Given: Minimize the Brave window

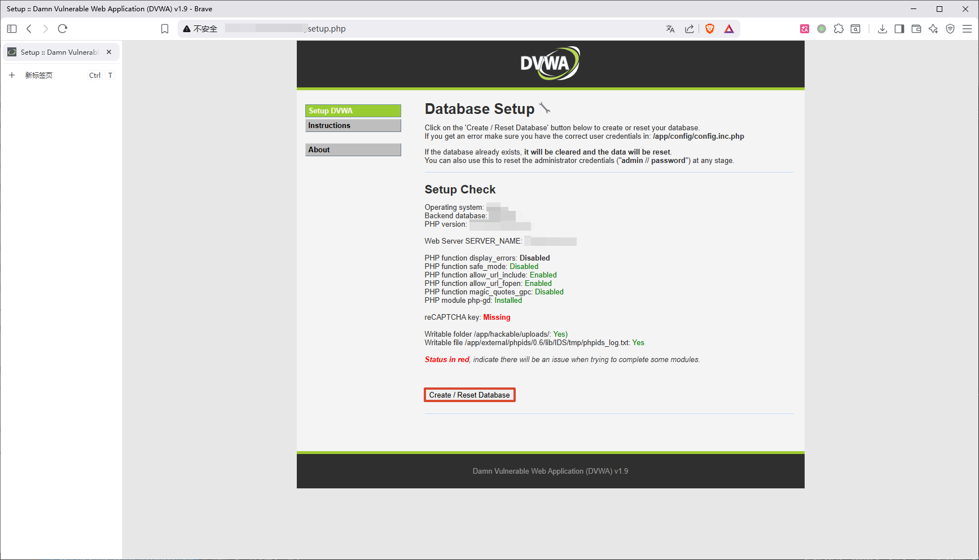Looking at the screenshot, I should pos(914,8).
